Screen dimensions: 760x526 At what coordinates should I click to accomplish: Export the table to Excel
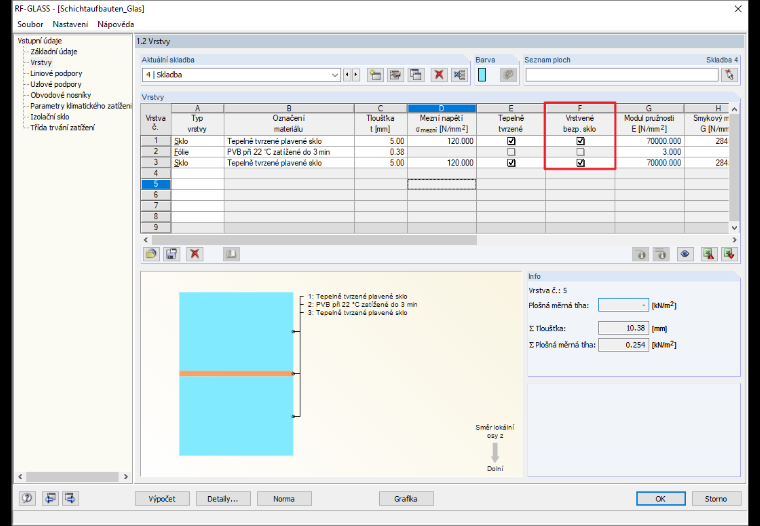(x=709, y=254)
